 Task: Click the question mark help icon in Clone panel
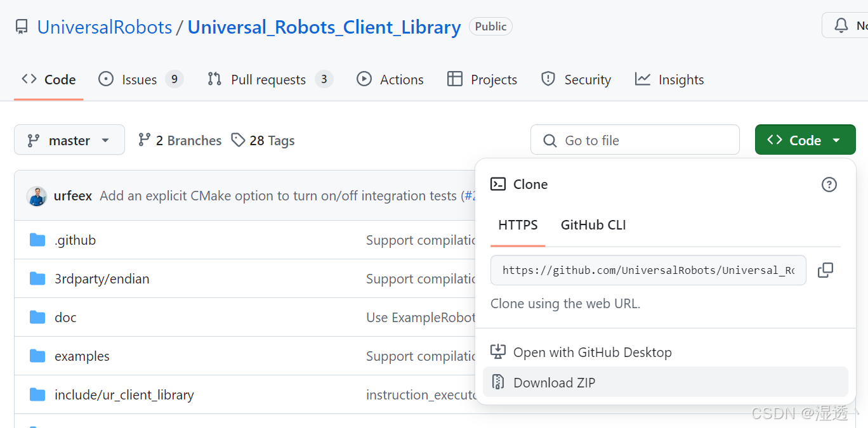point(829,184)
